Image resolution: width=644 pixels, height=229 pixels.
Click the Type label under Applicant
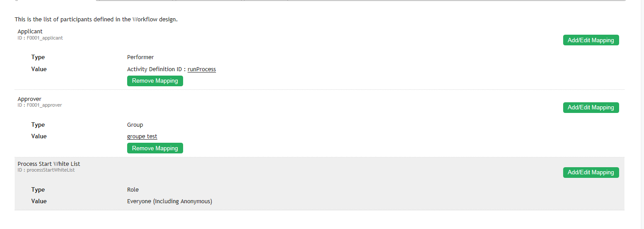[38, 57]
